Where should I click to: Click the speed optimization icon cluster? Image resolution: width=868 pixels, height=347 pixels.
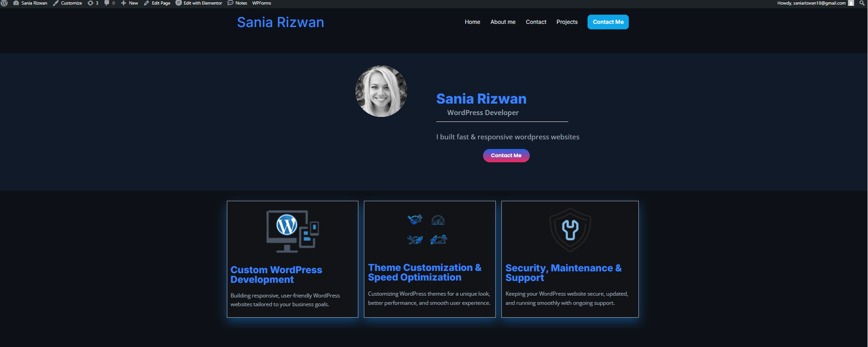click(x=427, y=230)
